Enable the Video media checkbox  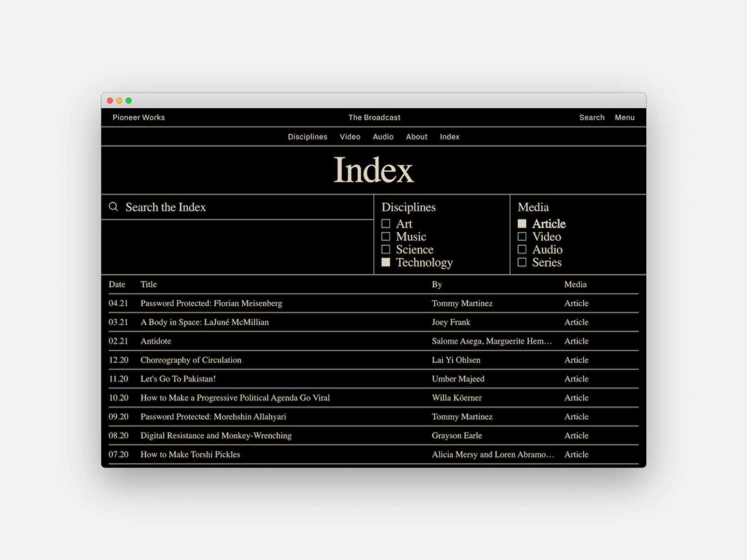(522, 236)
